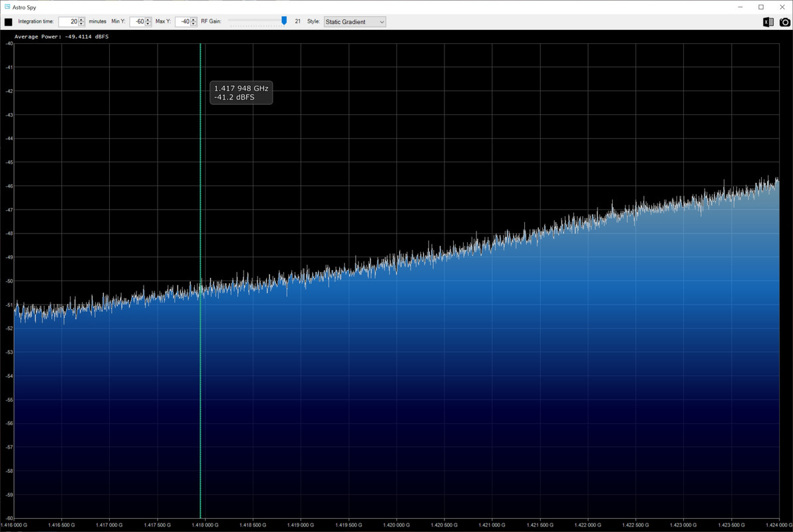
Task: Minimize the Astro Spy window
Action: [740, 7]
